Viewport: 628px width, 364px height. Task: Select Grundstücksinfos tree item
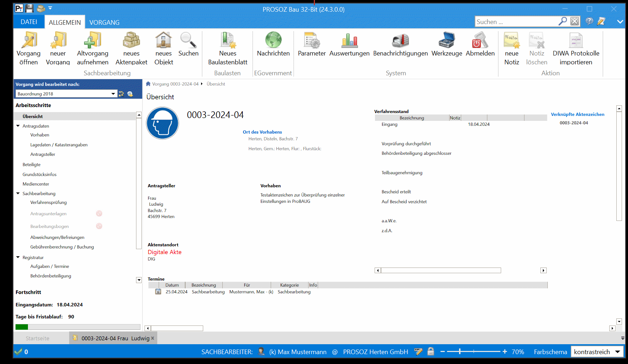(40, 174)
